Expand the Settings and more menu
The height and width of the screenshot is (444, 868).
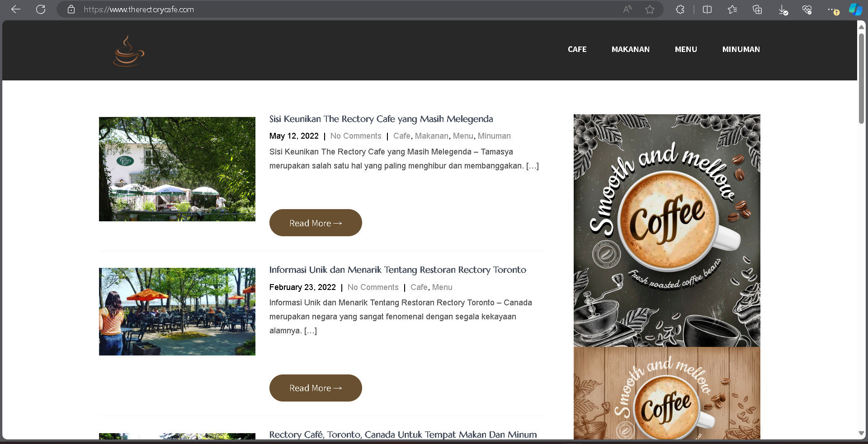point(832,9)
